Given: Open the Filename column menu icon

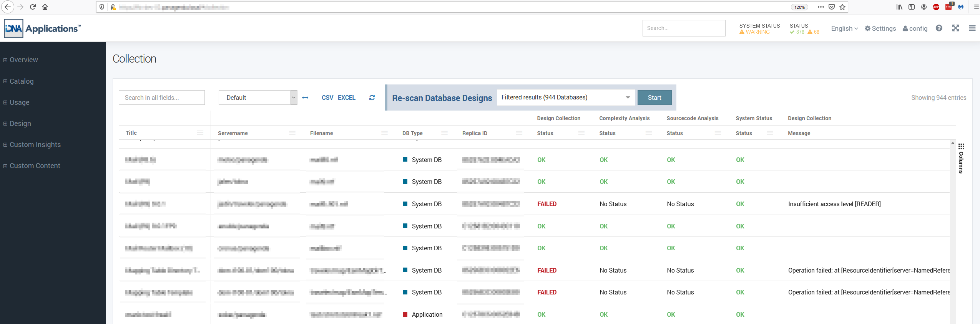Looking at the screenshot, I should (x=385, y=133).
